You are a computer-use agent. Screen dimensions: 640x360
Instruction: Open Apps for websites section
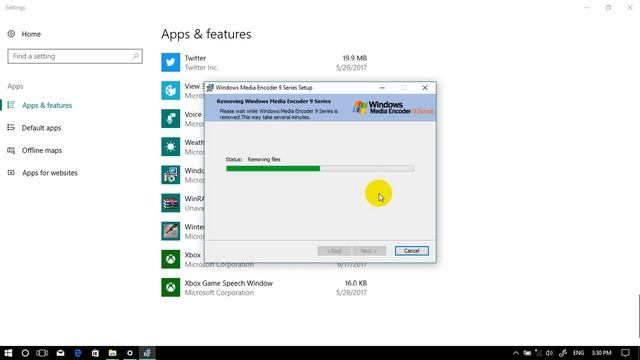(49, 173)
